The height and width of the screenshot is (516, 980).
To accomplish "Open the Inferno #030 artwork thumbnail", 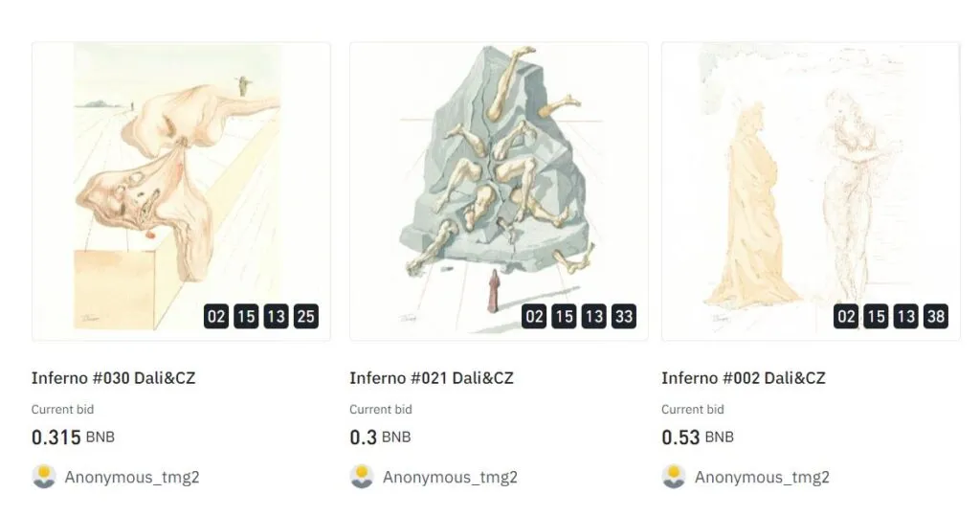I will tap(181, 191).
